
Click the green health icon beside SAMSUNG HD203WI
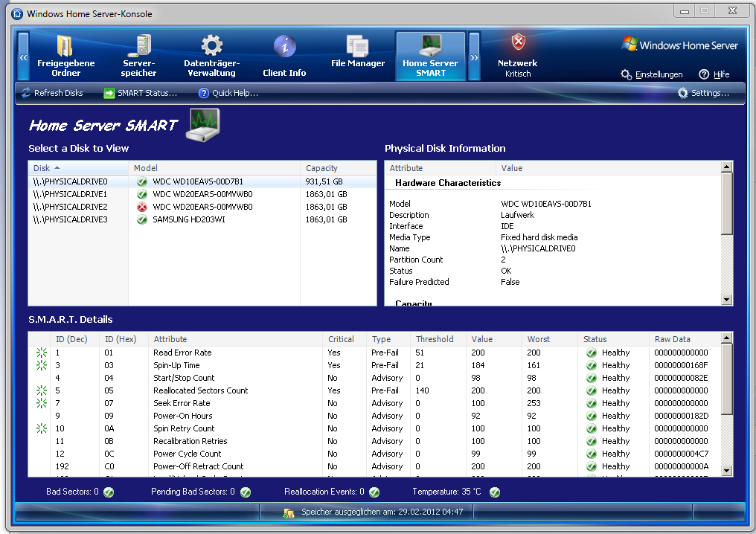pyautogui.click(x=141, y=220)
